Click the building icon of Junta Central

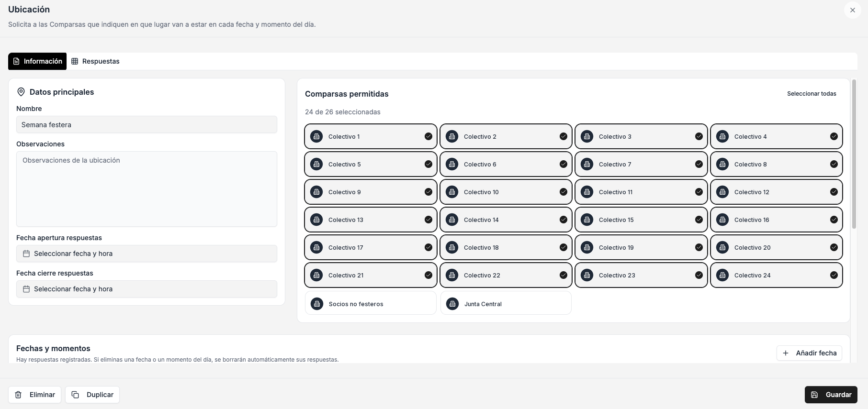point(452,304)
